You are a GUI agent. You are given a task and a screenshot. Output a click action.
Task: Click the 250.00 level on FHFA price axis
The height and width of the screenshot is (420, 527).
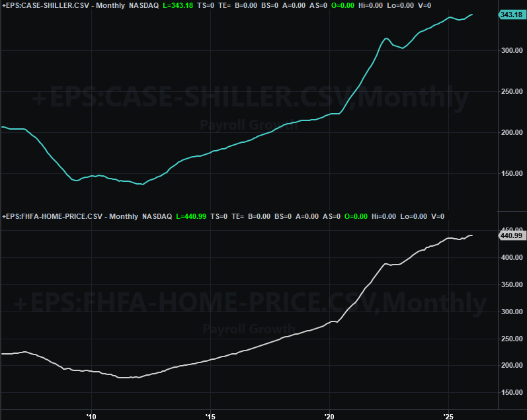pyautogui.click(x=510, y=339)
